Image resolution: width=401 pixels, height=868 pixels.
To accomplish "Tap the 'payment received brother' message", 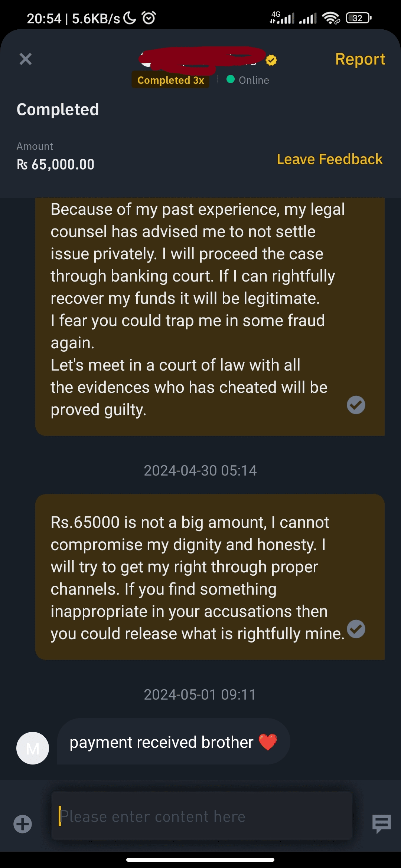I will click(x=162, y=742).
